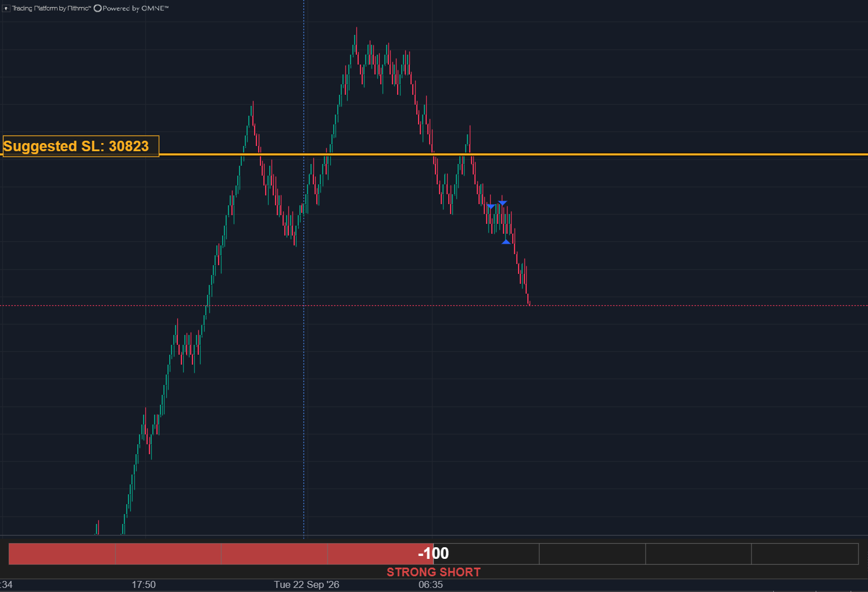
Task: Click the upward-pointing blue triangle marker
Action: [x=506, y=241]
